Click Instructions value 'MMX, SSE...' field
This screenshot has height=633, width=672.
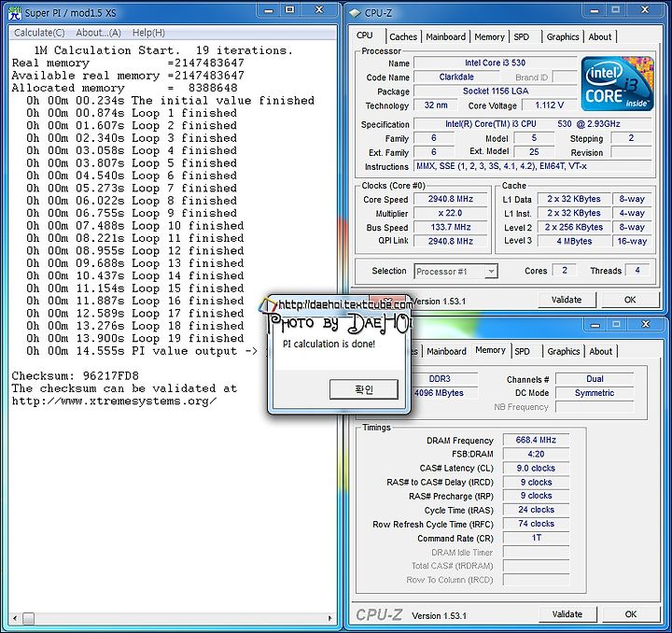click(532, 166)
